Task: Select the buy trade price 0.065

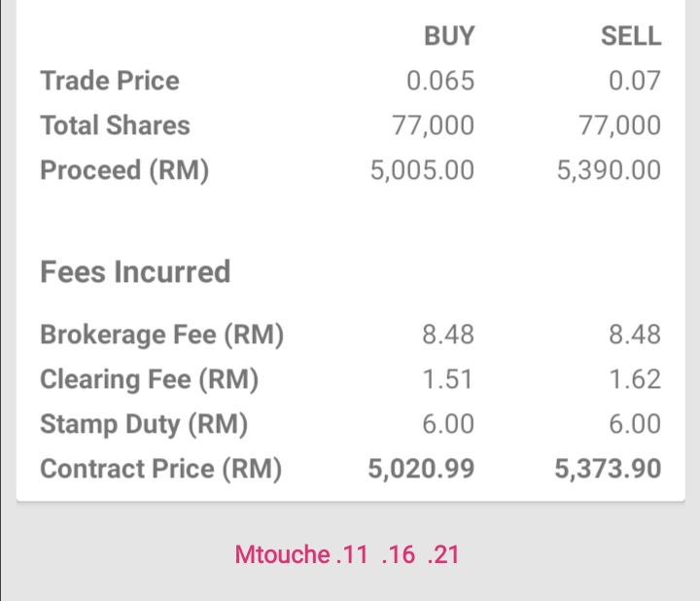Action: [x=440, y=81]
